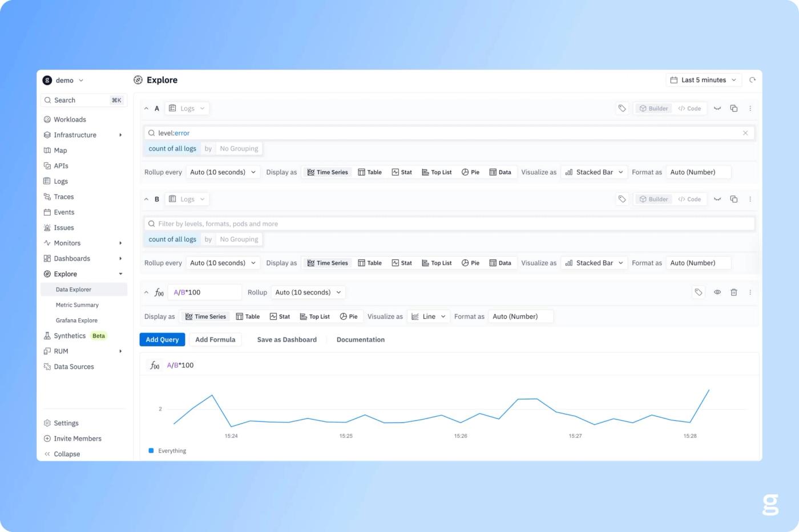Open query B Stacked Bar visualization dropdown
Viewport: 799px width, 532px height.
[x=594, y=263]
